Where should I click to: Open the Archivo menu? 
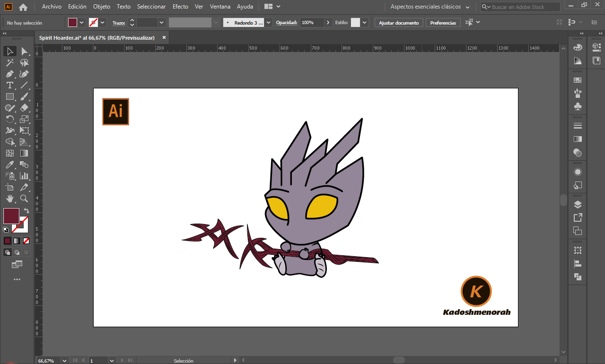click(52, 7)
